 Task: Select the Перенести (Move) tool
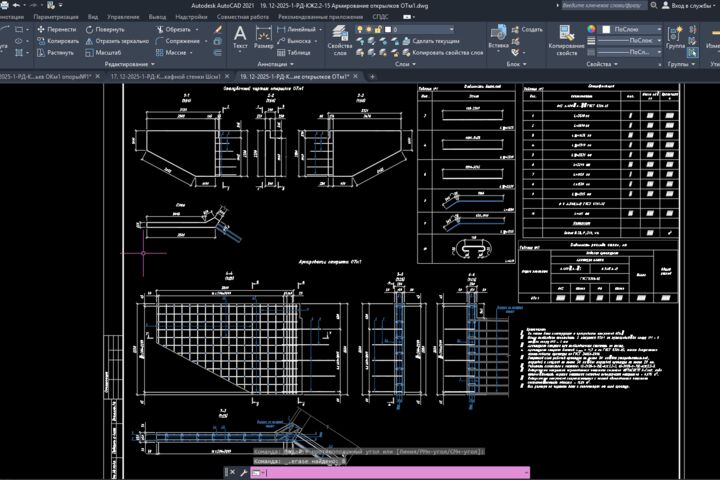click(x=56, y=29)
